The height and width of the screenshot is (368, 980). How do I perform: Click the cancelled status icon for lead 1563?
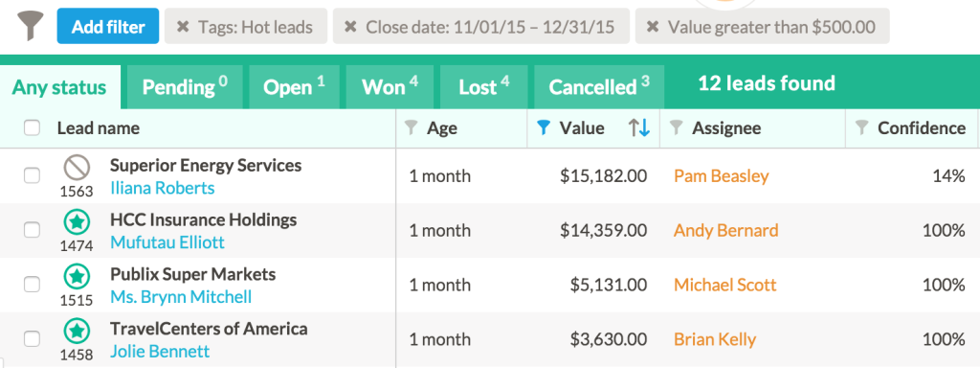(77, 168)
